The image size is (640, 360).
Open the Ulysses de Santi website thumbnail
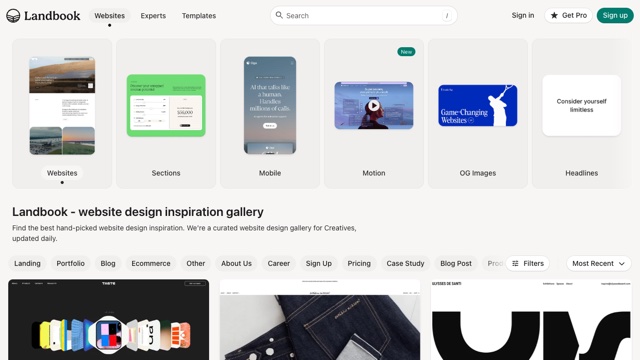click(531, 320)
